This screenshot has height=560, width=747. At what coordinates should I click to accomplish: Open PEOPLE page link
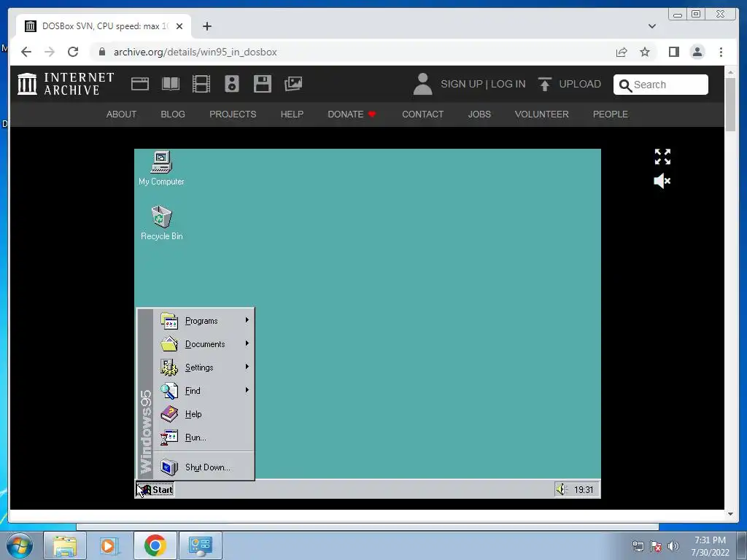(x=611, y=114)
